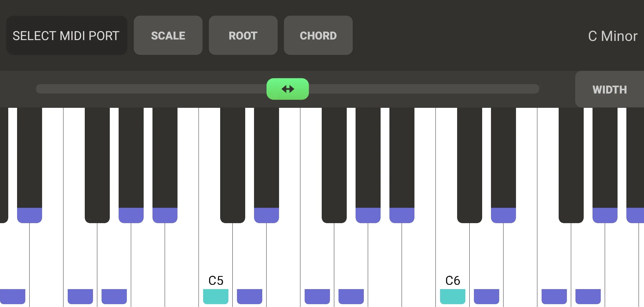Viewport: 644px width, 307px height.
Task: Open the ROOT note selector
Action: (x=243, y=35)
